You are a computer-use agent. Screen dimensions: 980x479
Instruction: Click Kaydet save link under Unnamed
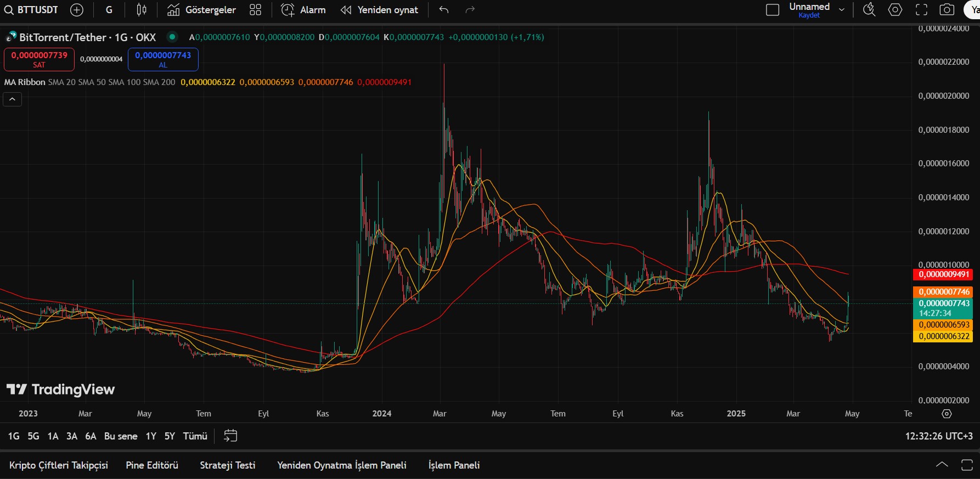809,15
